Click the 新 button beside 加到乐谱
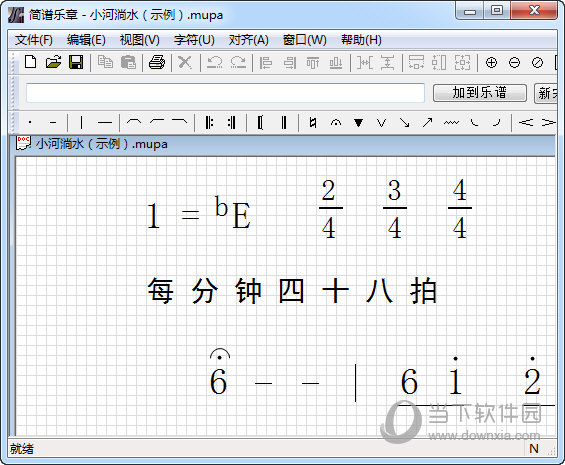The width and height of the screenshot is (565, 465). [x=546, y=93]
